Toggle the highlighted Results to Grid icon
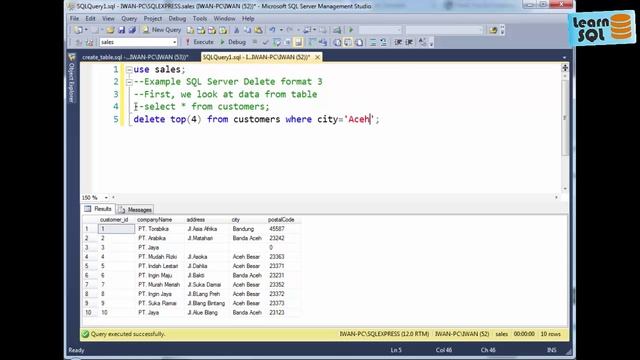This screenshot has width=640, height=360. pos(348,42)
